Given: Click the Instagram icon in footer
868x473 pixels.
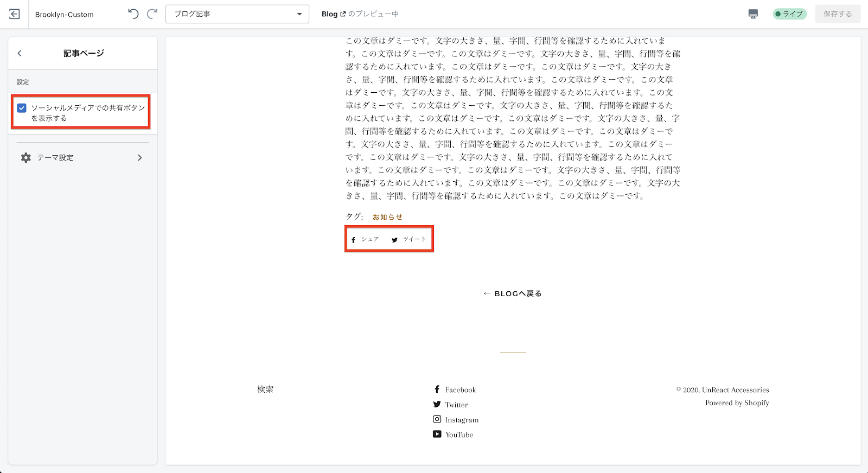Looking at the screenshot, I should 437,419.
